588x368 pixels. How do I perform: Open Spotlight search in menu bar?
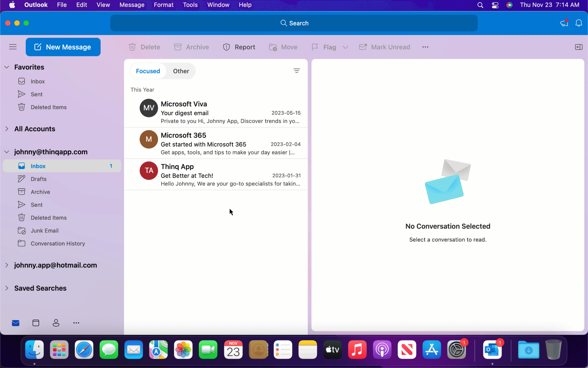[480, 5]
